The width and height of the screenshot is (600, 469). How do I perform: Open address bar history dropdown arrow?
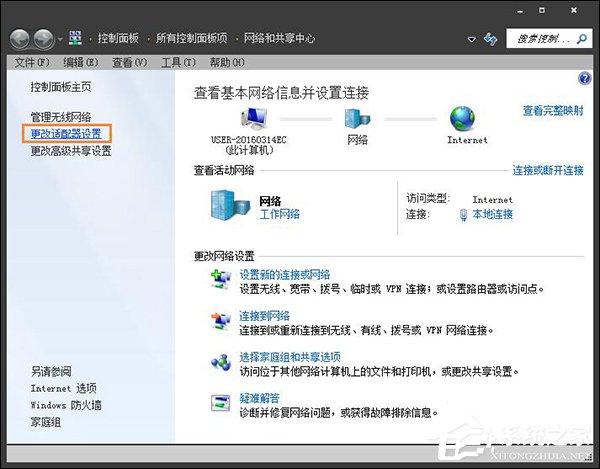click(x=472, y=39)
